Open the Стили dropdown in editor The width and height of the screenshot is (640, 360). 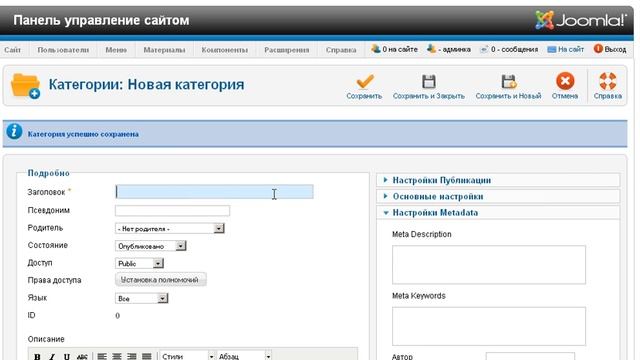[187, 356]
